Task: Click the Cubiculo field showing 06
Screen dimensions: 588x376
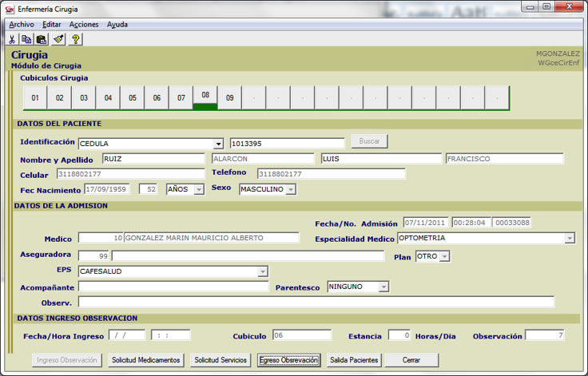Action: pos(302,335)
